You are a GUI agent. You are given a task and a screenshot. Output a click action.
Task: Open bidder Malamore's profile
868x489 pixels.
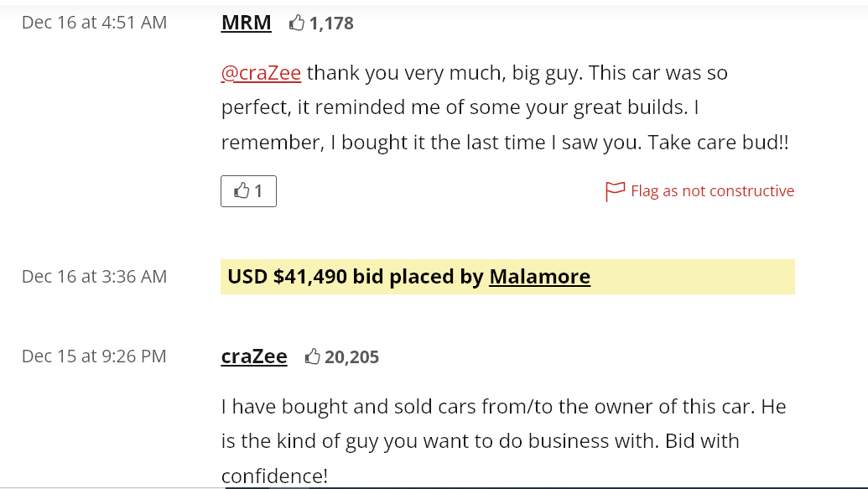pos(539,277)
